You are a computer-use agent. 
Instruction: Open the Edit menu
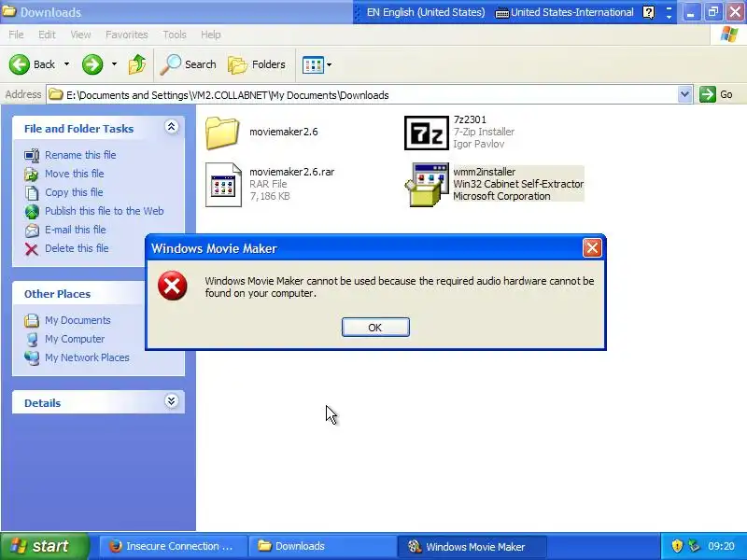click(47, 35)
